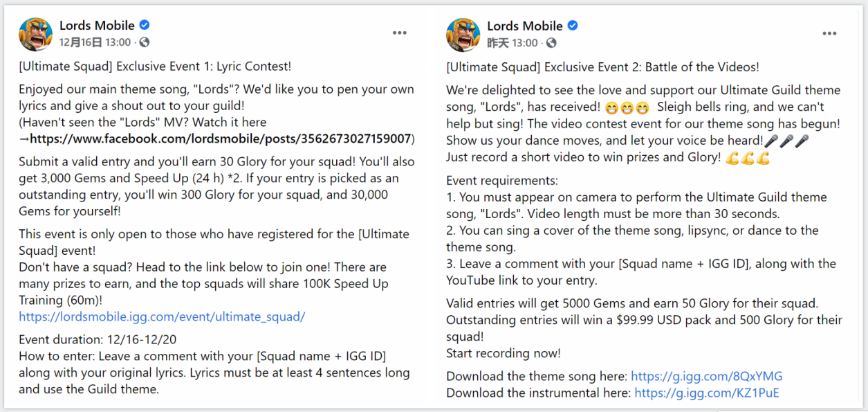Open three-dot options menu on right post
This screenshot has width=868, height=412.
click(x=829, y=33)
